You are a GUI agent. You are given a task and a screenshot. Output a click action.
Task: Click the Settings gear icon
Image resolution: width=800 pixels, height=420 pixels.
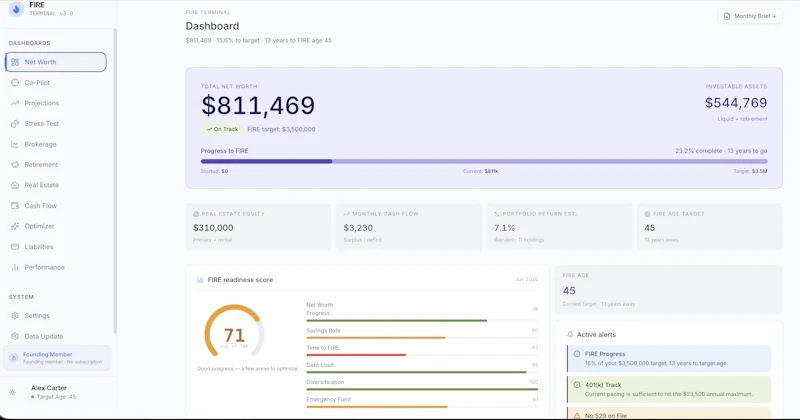15,316
